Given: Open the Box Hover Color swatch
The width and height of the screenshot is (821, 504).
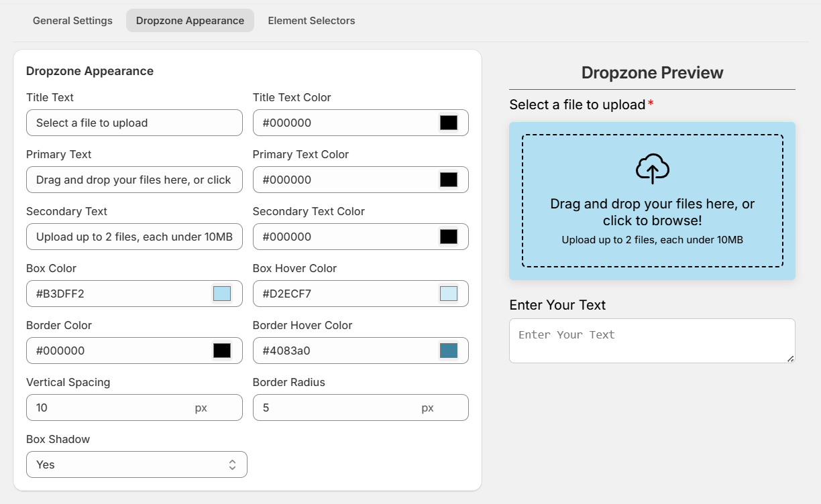Looking at the screenshot, I should (x=449, y=294).
